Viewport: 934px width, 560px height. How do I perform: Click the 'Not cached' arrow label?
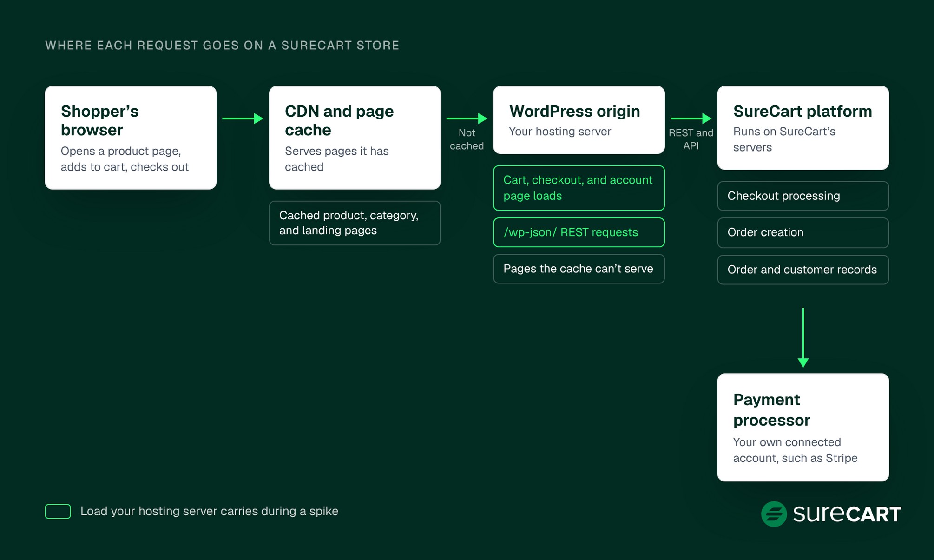[467, 139]
